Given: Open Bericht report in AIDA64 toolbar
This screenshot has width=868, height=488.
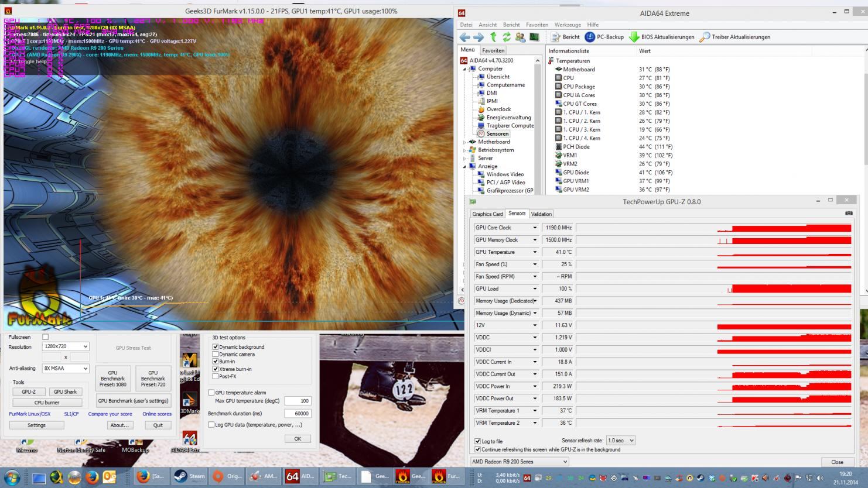Looking at the screenshot, I should click(565, 37).
